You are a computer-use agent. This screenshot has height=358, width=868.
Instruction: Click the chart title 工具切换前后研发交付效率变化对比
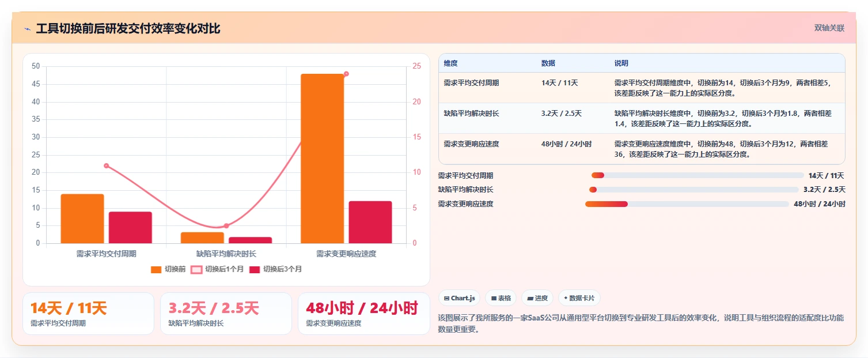128,29
